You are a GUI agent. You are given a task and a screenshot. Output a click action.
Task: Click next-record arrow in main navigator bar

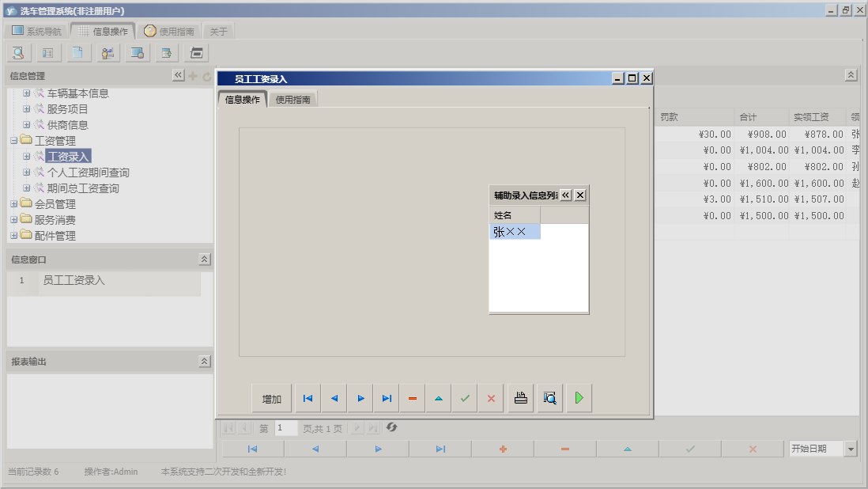tap(378, 449)
